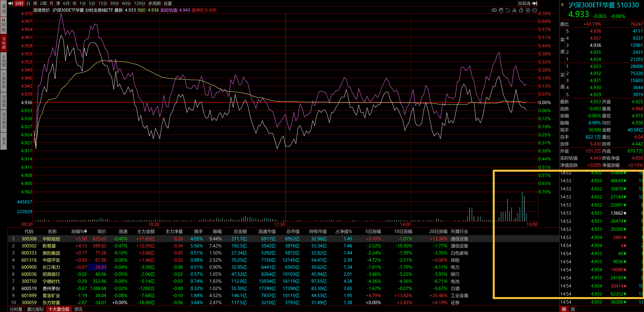Select the hand pan tool icon
The image size is (644, 312).
pyautogui.click(x=501, y=10)
